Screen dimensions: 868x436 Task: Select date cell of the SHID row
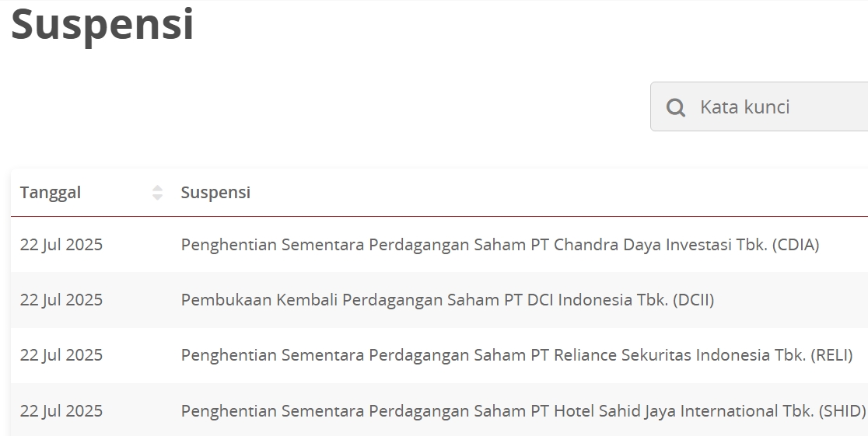pos(61,411)
